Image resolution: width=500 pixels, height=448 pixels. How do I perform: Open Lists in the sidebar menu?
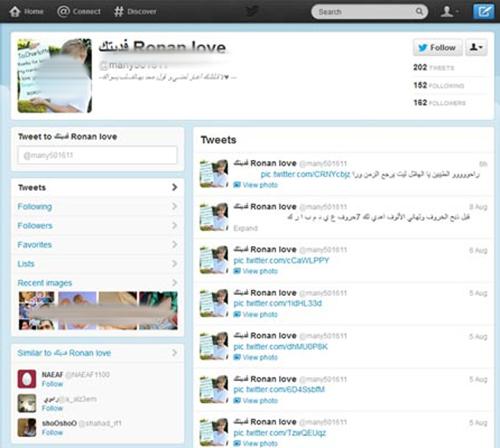(x=27, y=264)
